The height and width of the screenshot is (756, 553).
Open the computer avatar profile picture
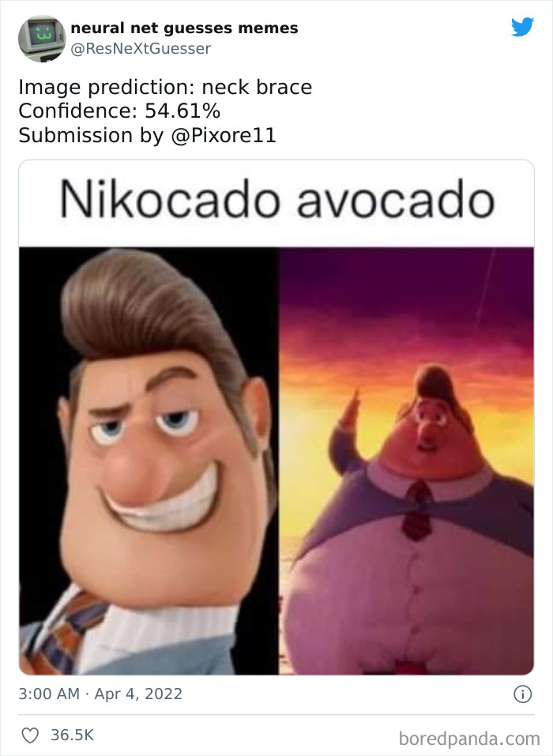point(42,39)
